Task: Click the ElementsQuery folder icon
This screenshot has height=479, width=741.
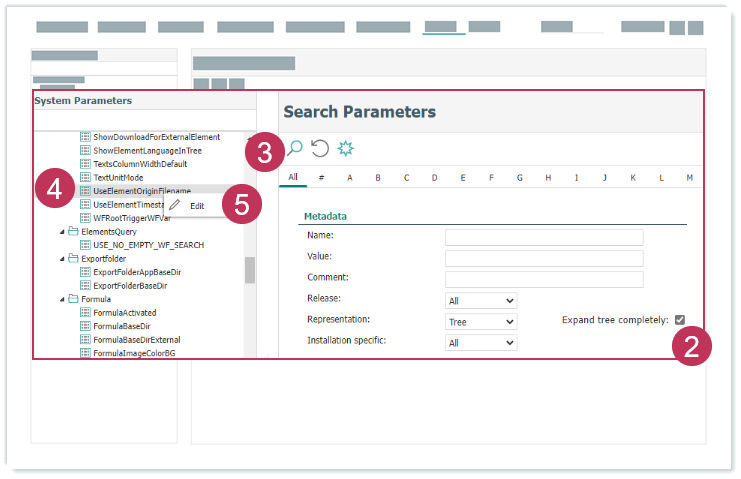Action: (x=73, y=231)
